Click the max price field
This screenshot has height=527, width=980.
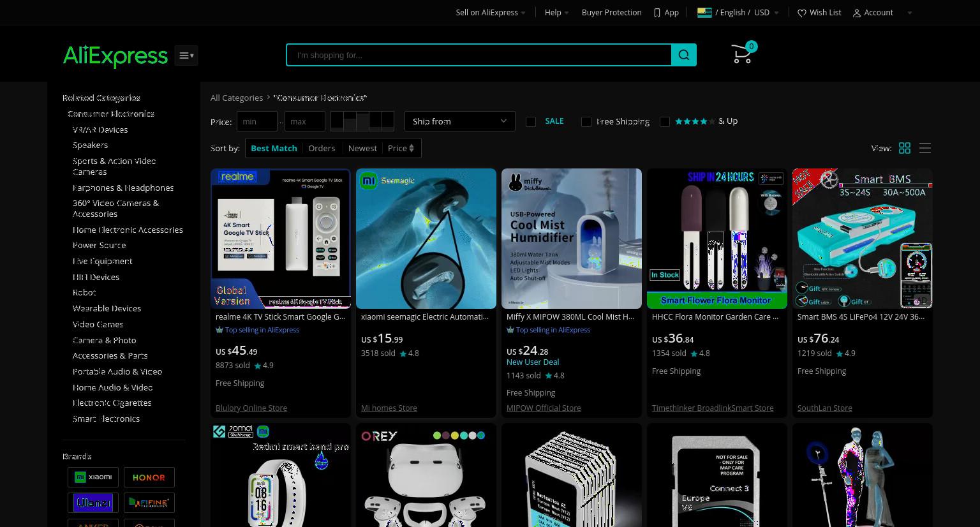(305, 121)
